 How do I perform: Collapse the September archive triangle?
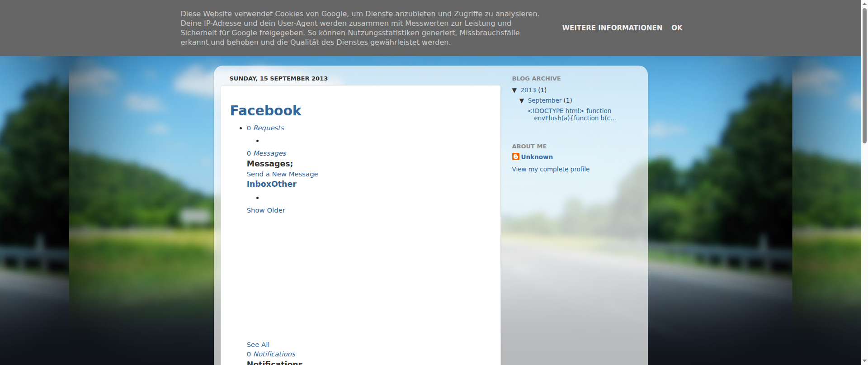[x=522, y=101]
